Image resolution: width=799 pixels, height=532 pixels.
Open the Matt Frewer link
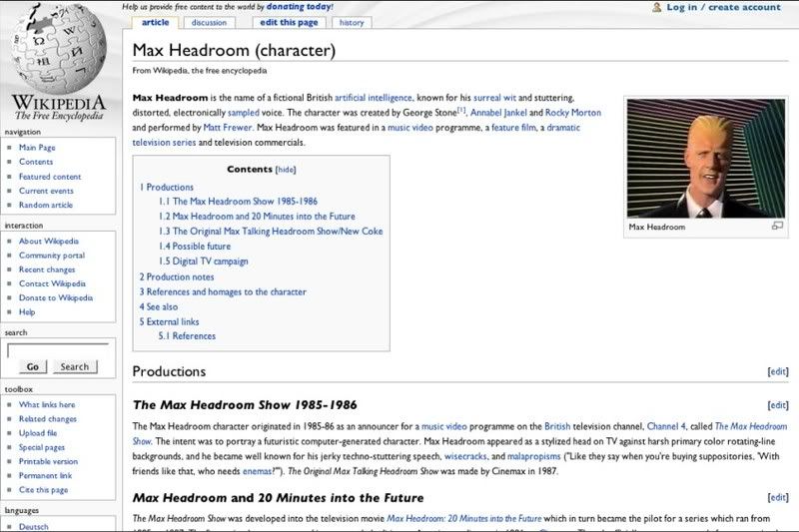click(x=228, y=128)
